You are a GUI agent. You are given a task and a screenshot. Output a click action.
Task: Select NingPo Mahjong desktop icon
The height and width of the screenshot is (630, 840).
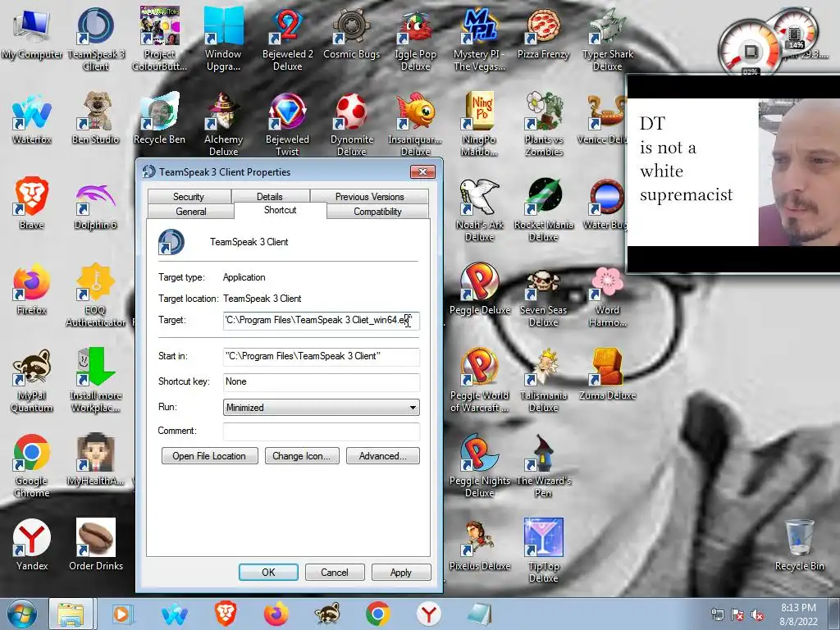tap(479, 125)
